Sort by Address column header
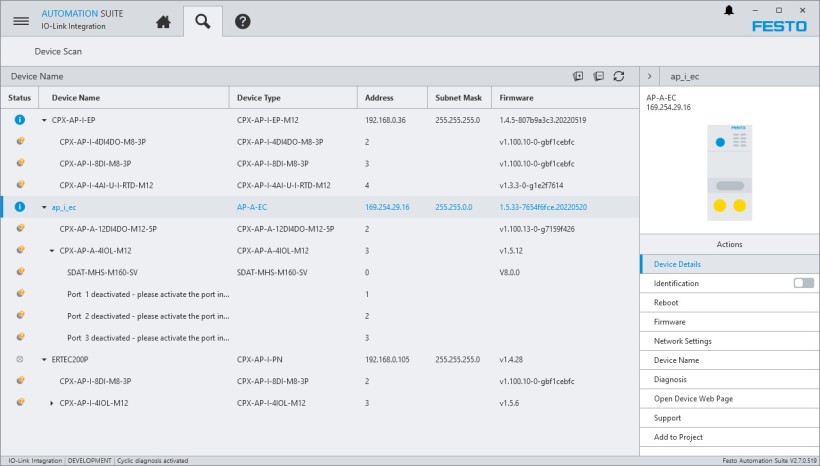This screenshot has height=466, width=820. coord(392,98)
